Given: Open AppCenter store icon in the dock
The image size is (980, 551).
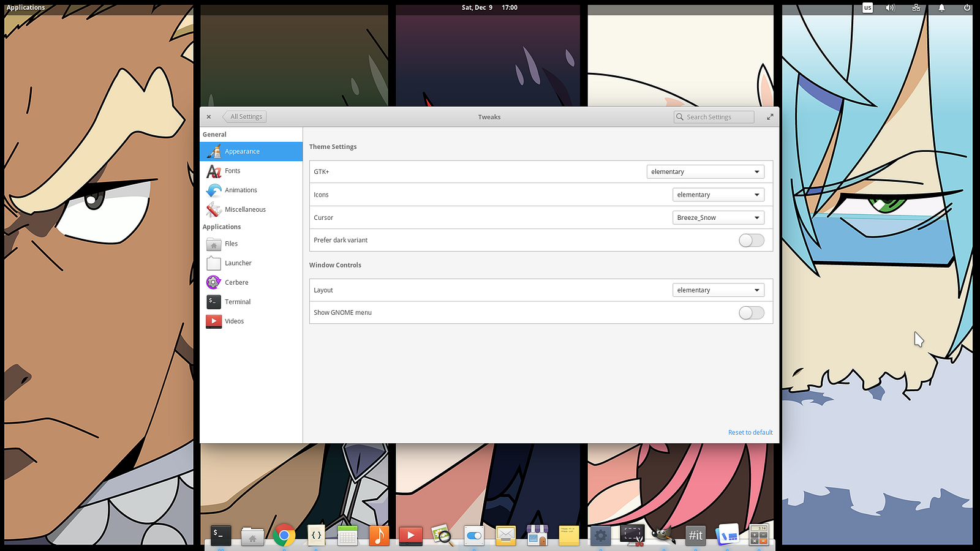Looking at the screenshot, I should pos(537,536).
